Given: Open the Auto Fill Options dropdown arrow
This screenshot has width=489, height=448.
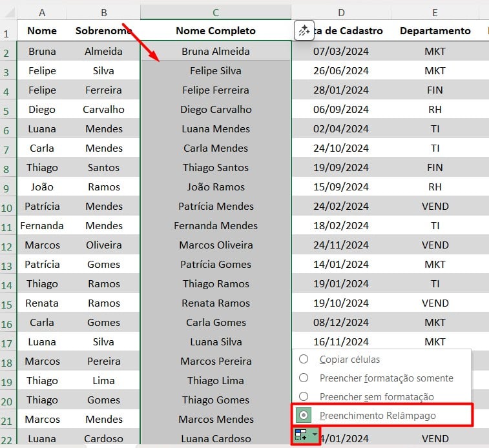Looking at the screenshot, I should [x=315, y=435].
